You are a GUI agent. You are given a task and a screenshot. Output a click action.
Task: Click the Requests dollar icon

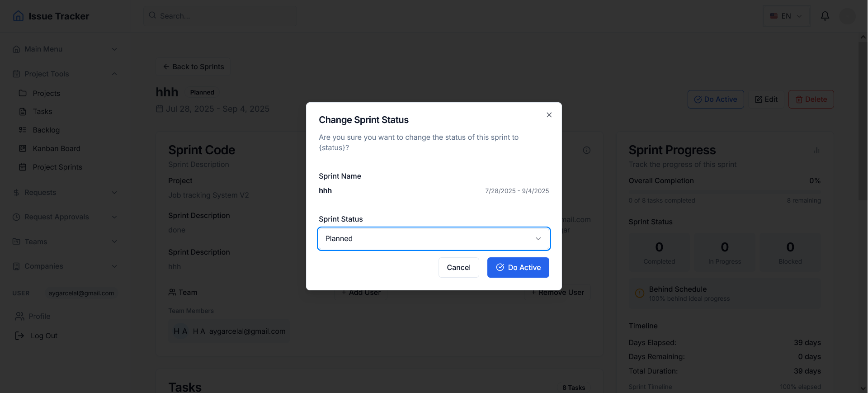(16, 193)
